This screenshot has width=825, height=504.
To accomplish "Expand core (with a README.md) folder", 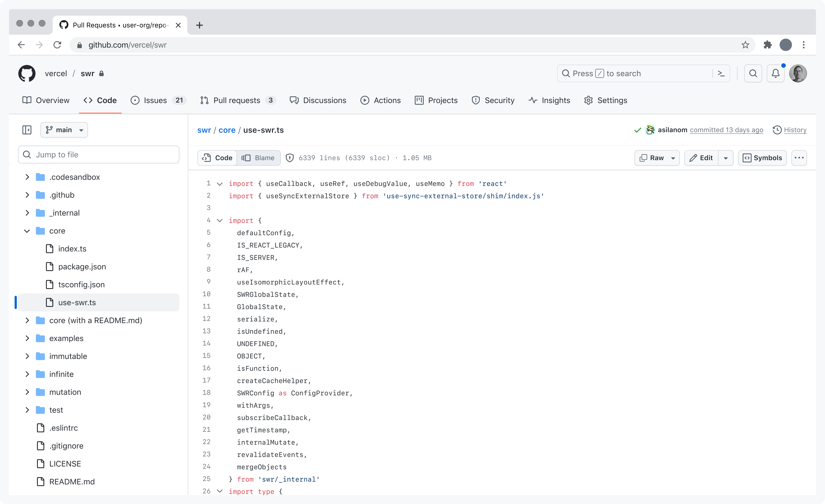I will [27, 320].
